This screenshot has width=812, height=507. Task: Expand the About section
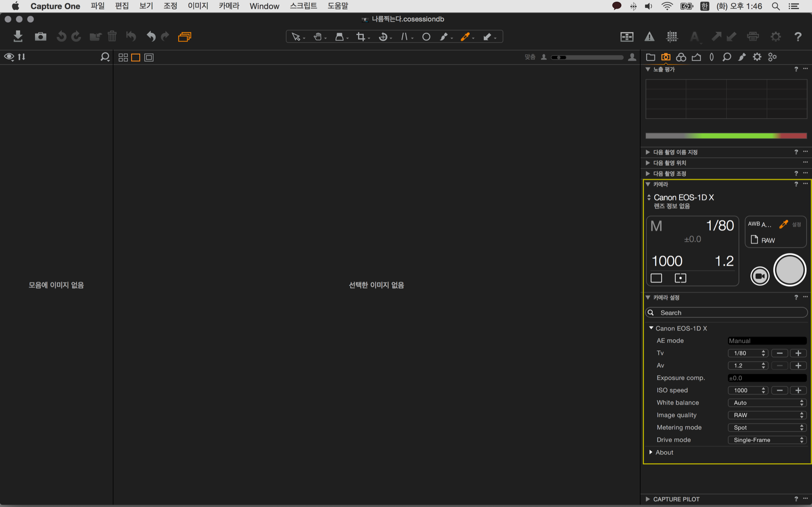click(651, 452)
